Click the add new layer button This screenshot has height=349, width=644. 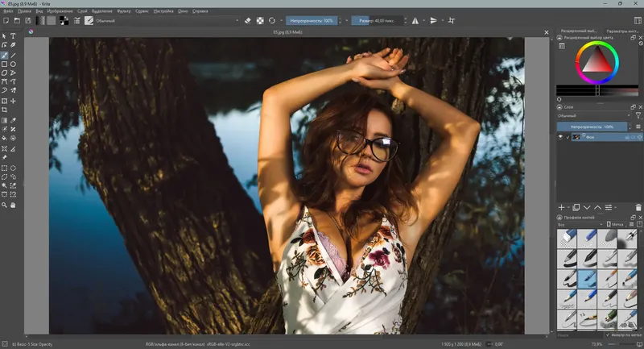pos(562,207)
